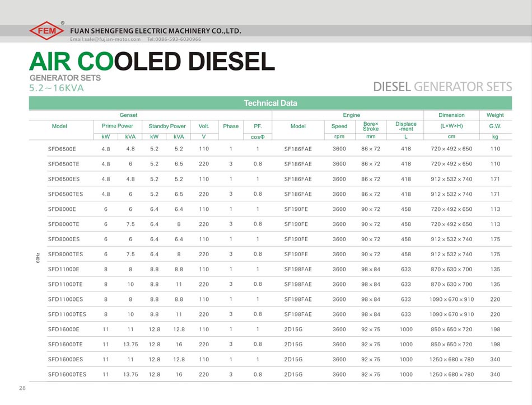532x405 pixels.
Task: Select model SFD8000ES
Action: [64, 239]
